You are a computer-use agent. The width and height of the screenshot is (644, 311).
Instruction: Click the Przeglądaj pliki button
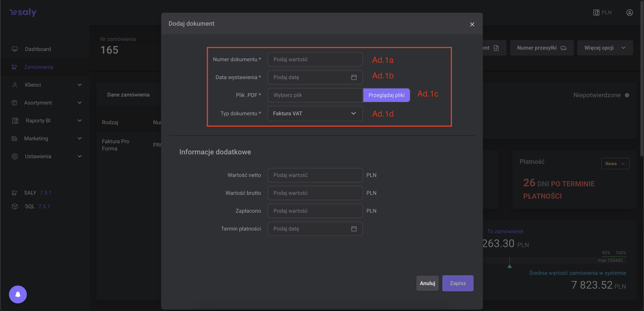pyautogui.click(x=386, y=95)
